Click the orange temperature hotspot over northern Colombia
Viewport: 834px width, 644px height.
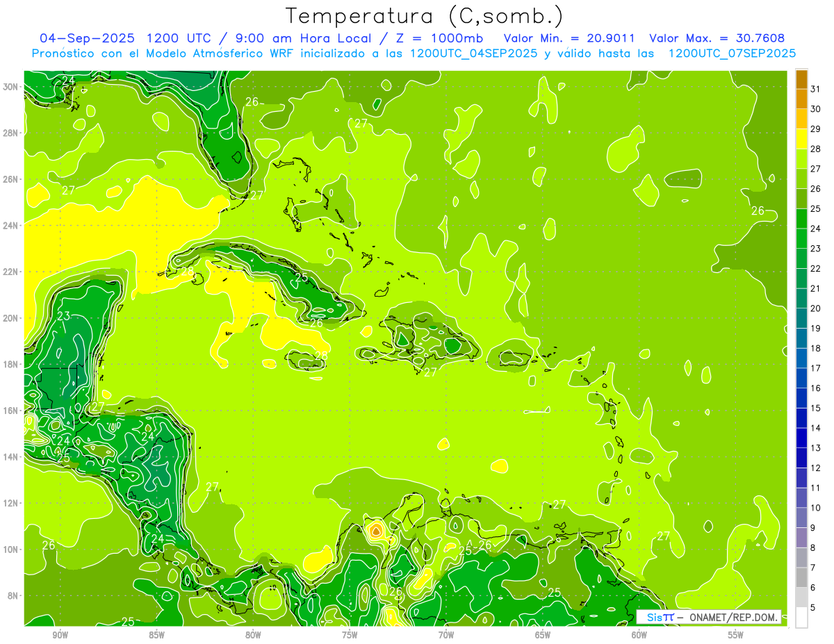click(x=375, y=531)
